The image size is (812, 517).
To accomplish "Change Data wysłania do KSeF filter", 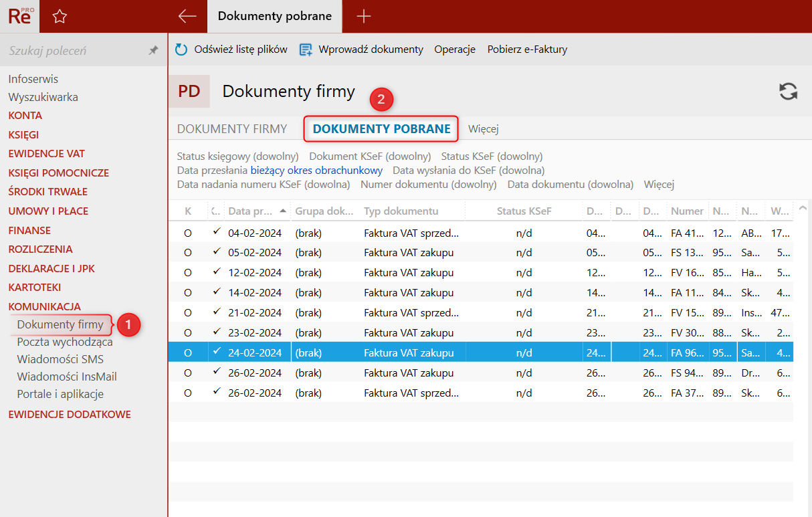I will coord(469,171).
